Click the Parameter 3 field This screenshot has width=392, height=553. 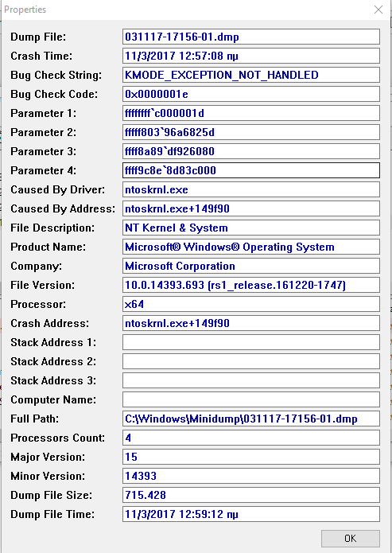251,151
